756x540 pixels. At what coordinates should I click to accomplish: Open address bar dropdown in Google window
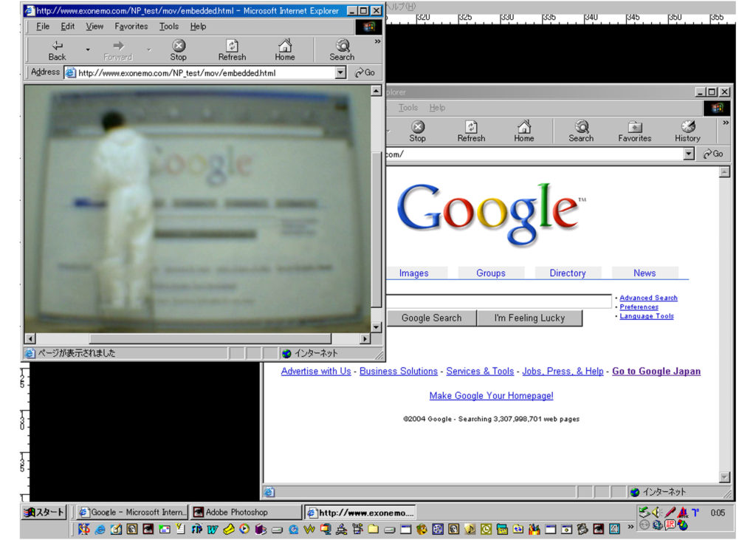tap(689, 154)
